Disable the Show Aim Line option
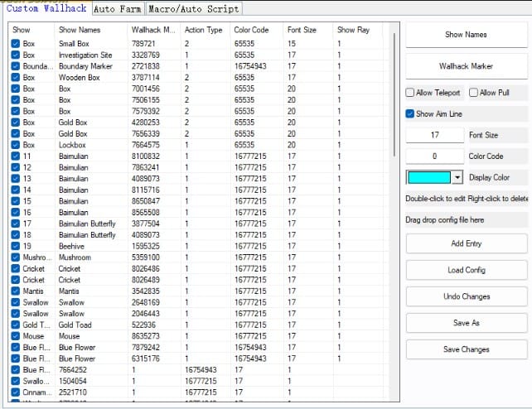The width and height of the screenshot is (532, 409). tap(410, 114)
